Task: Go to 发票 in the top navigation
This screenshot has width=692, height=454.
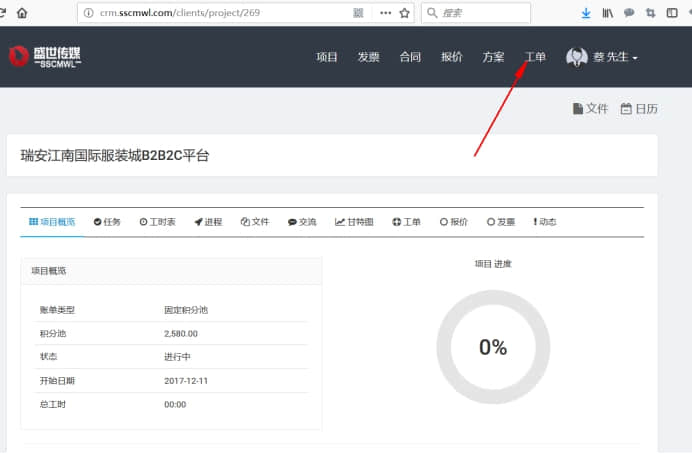Action: pos(368,57)
